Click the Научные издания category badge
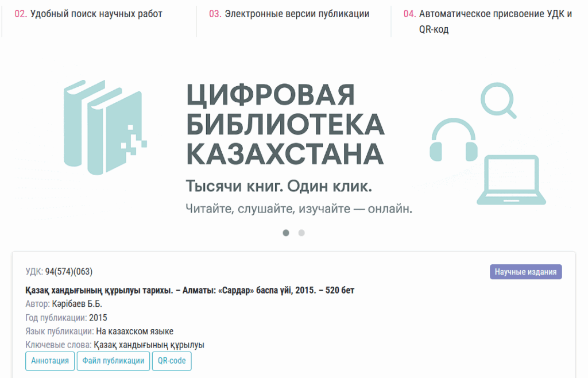This screenshot has height=378, width=588. coord(525,272)
